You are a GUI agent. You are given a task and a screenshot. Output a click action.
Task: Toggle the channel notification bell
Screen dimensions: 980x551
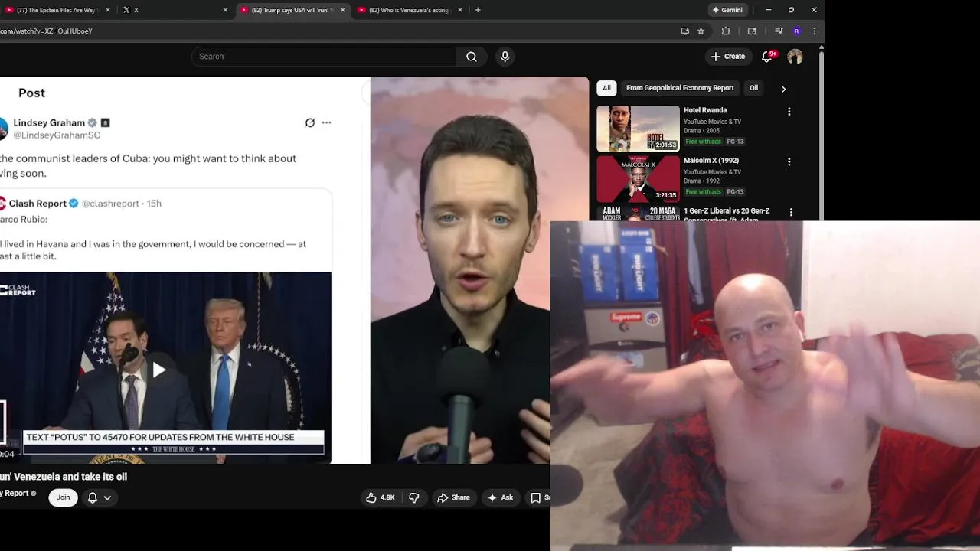tap(93, 497)
